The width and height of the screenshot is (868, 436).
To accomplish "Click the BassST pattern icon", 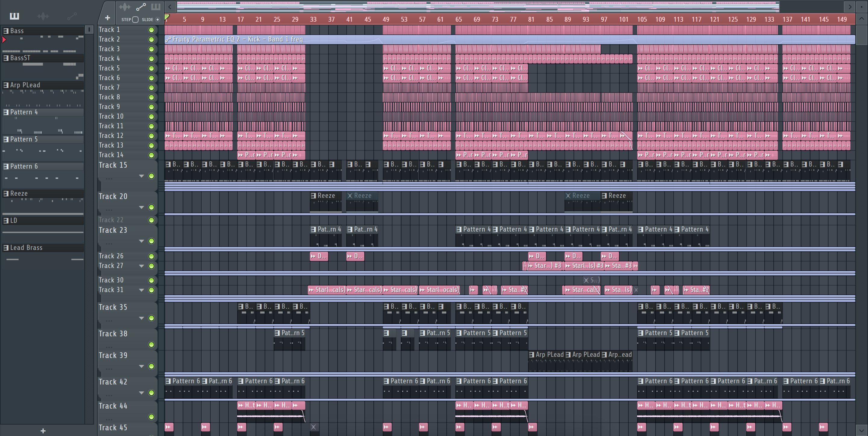I will 6,58.
